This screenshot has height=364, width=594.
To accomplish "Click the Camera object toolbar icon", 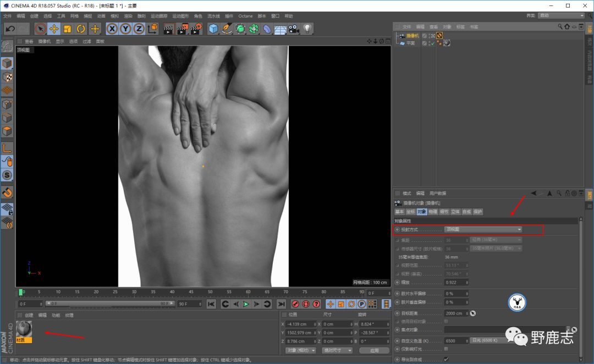I will (x=294, y=29).
